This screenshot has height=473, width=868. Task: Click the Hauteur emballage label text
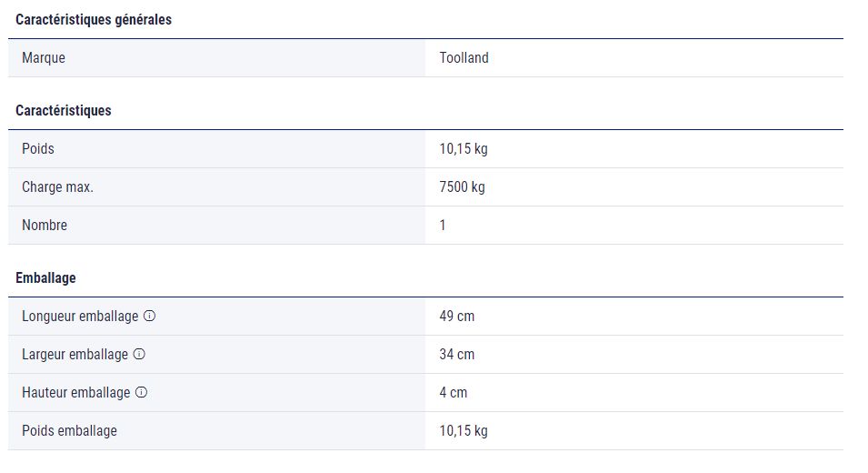[x=76, y=393]
